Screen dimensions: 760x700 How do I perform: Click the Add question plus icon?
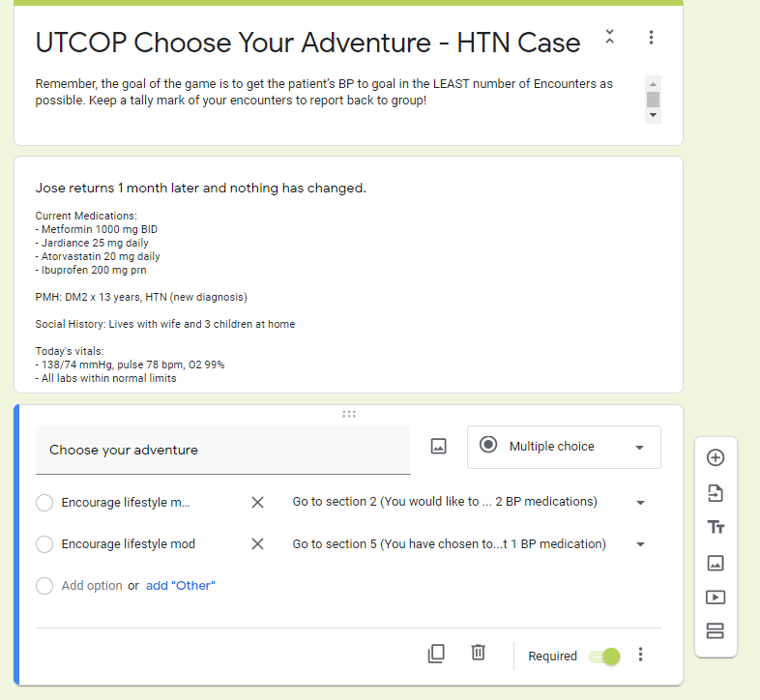(x=716, y=457)
